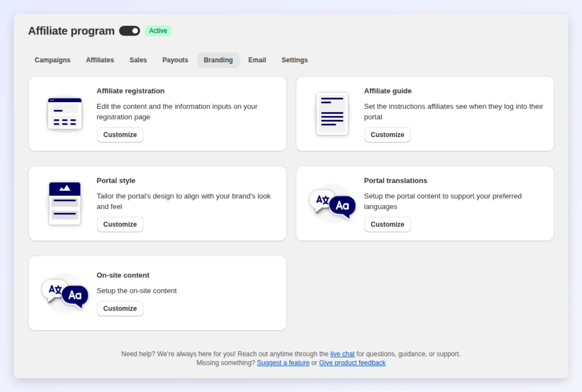Customize the Affiliate registration page

click(120, 135)
